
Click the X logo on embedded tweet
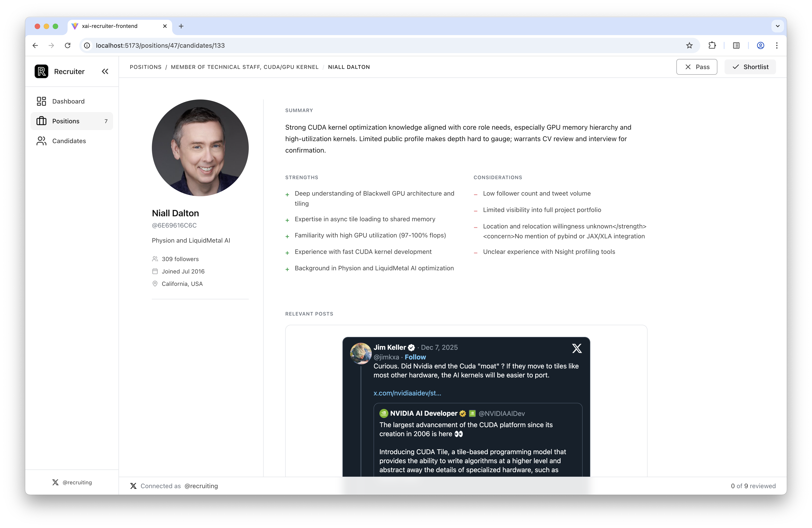[577, 348]
